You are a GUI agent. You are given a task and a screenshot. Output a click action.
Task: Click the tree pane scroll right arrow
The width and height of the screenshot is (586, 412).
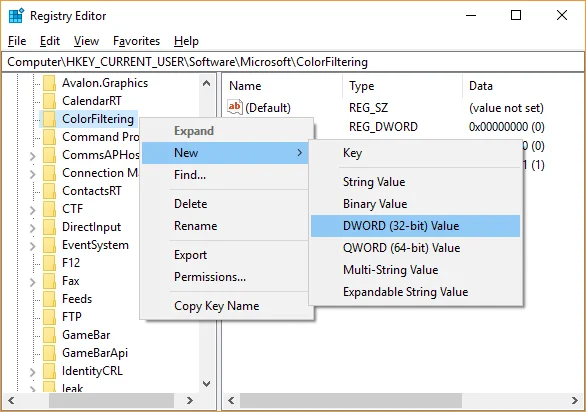tap(190, 400)
